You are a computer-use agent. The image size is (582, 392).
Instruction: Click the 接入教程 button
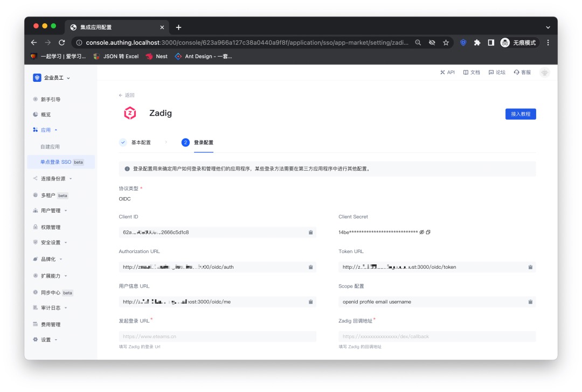coord(521,114)
